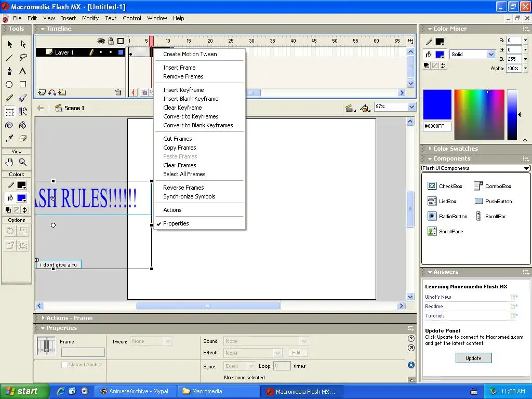The width and height of the screenshot is (532, 399).
Task: Click the stage horizontal scrollbar thumb
Action: 208,306
